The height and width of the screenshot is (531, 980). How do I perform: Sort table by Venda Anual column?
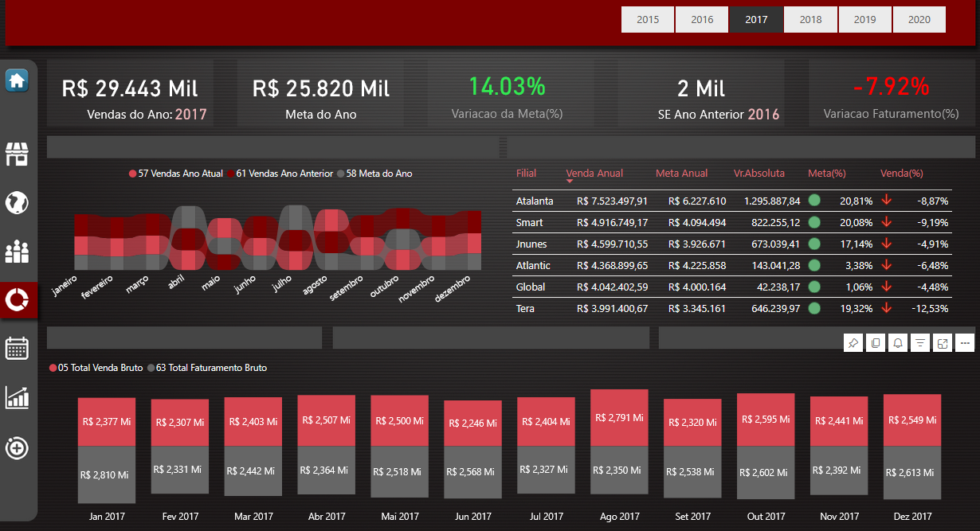pyautogui.click(x=594, y=174)
